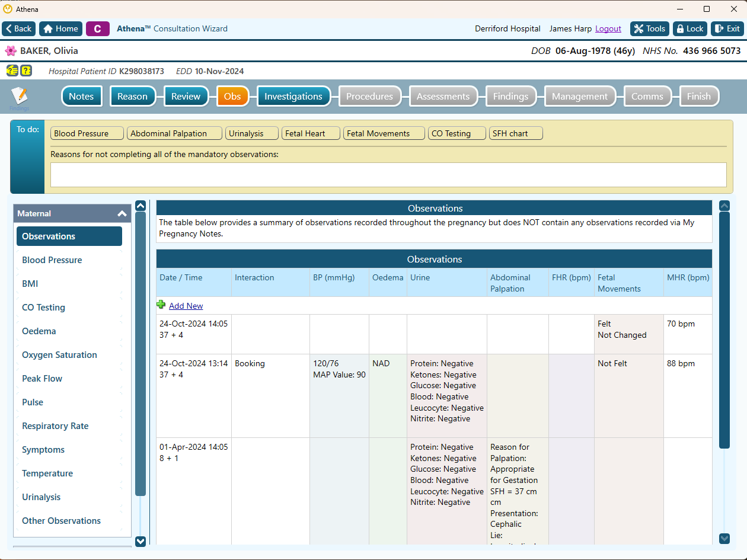The width and height of the screenshot is (747, 560).
Task: Click the green plus Add New icon
Action: click(161, 305)
